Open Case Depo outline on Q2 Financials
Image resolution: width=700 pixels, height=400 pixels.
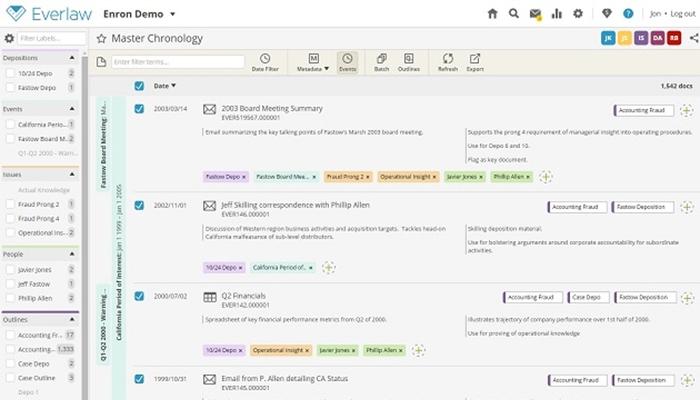(588, 297)
